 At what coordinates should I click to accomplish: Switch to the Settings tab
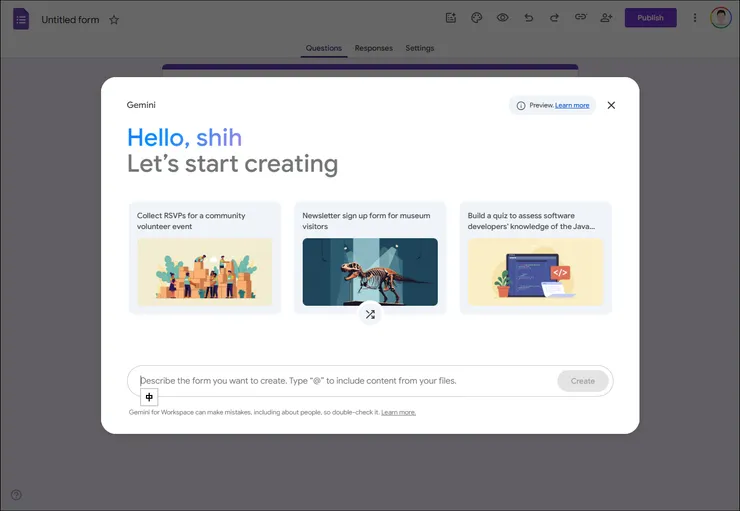point(420,48)
